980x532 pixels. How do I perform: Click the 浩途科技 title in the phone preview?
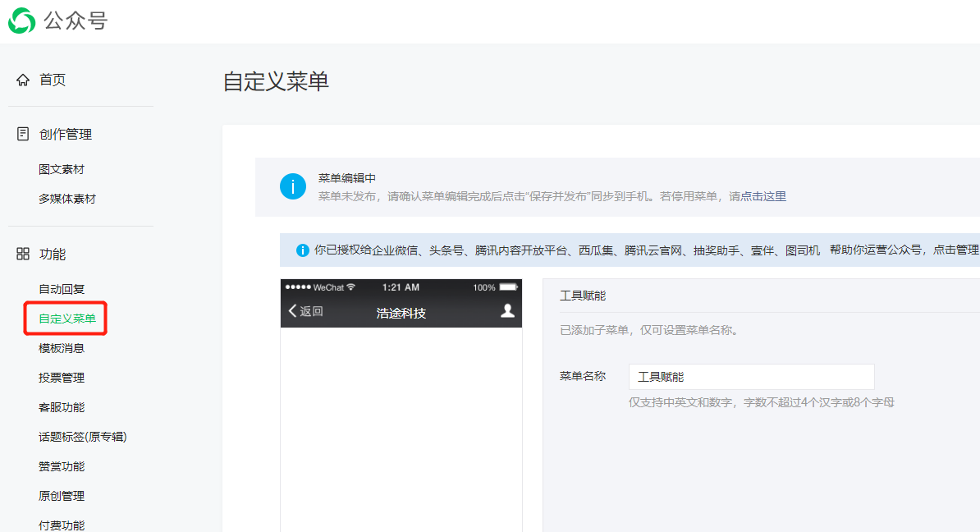tap(401, 313)
